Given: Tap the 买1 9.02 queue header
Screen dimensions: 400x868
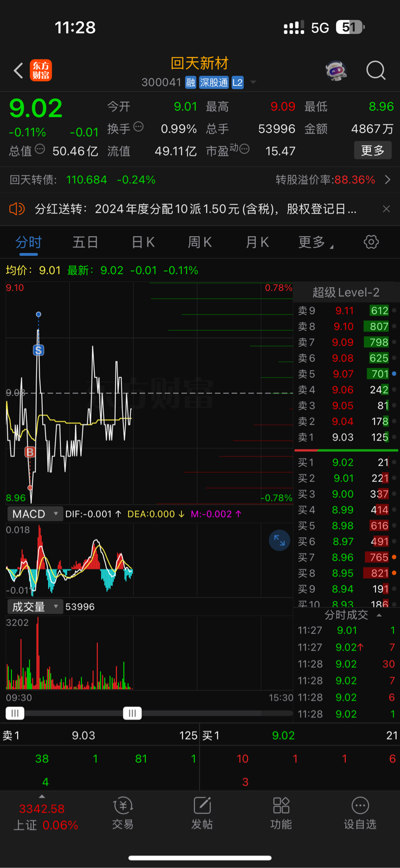Looking at the screenshot, I should 300,736.
